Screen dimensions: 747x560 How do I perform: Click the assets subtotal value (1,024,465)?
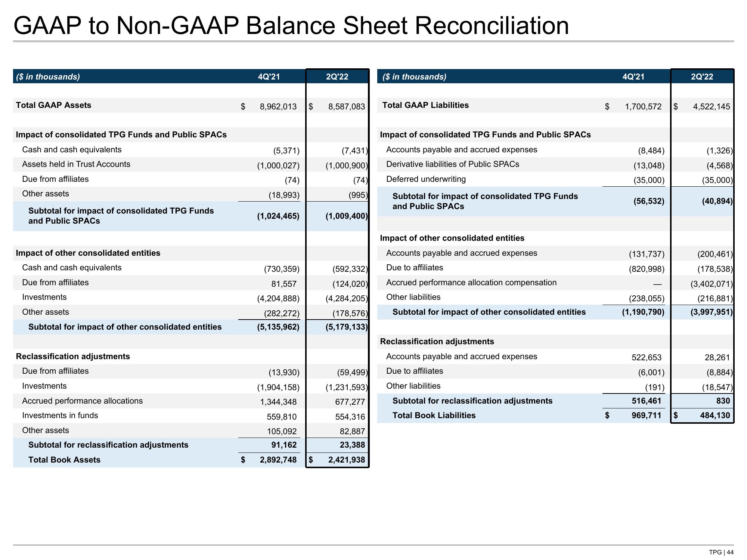pos(278,216)
